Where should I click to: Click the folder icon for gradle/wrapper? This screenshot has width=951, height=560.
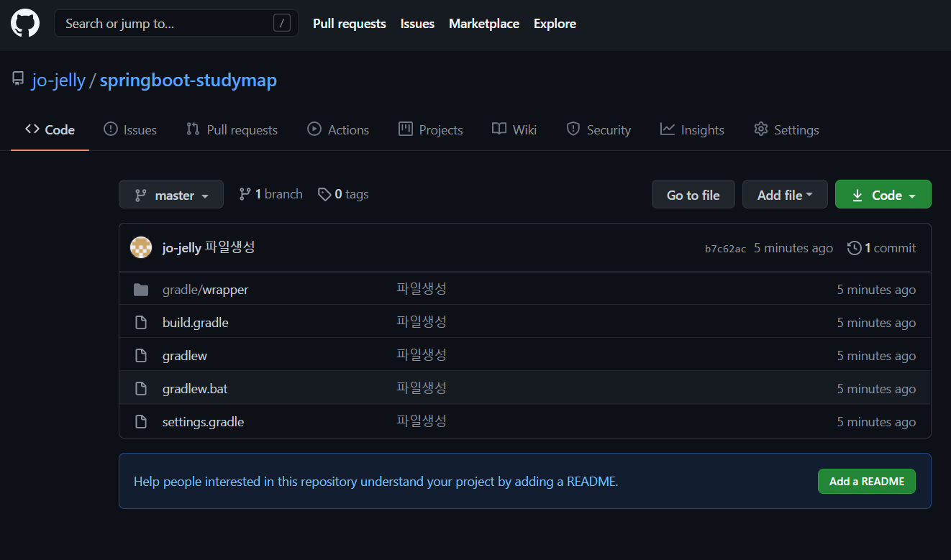(x=141, y=290)
